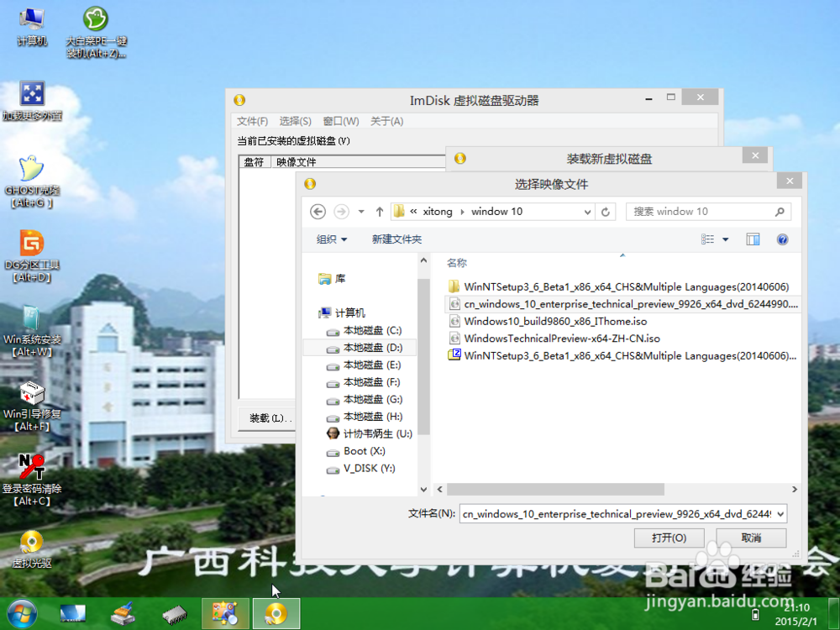Click the 取消 button
The image size is (840, 630).
tap(751, 538)
